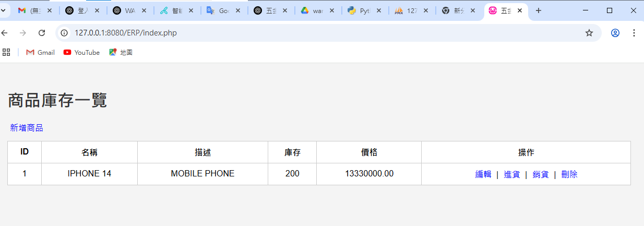Open Chrome three-dot menu
Viewport: 644px width, 226px height.
click(634, 33)
